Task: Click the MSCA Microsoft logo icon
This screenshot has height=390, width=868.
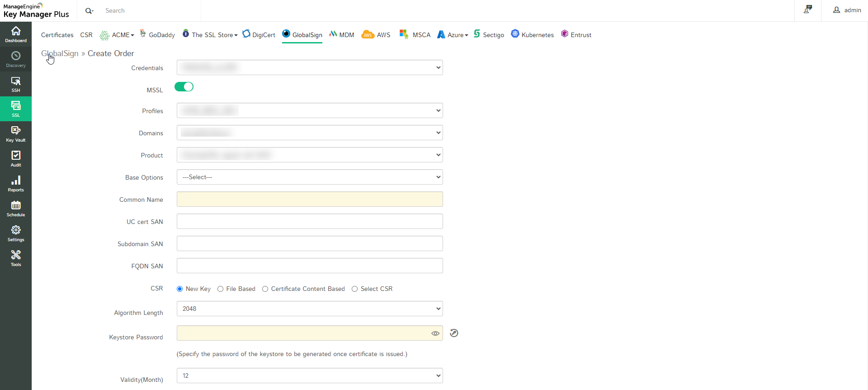Action: coord(404,34)
